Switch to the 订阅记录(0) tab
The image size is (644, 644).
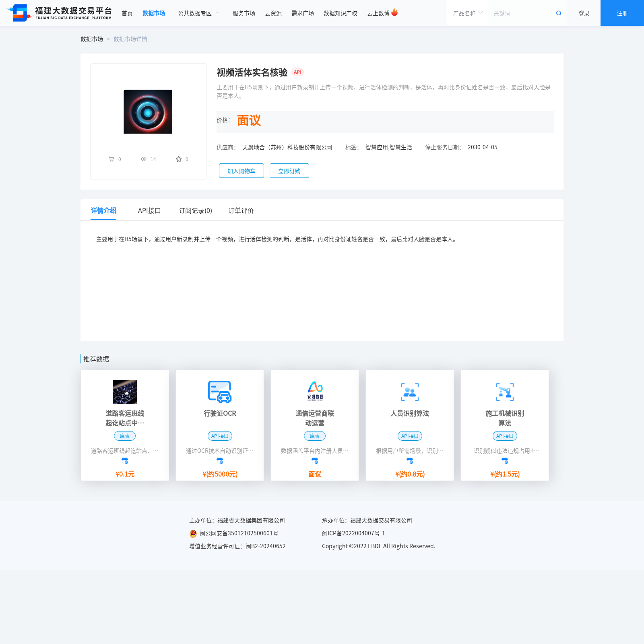coord(196,211)
